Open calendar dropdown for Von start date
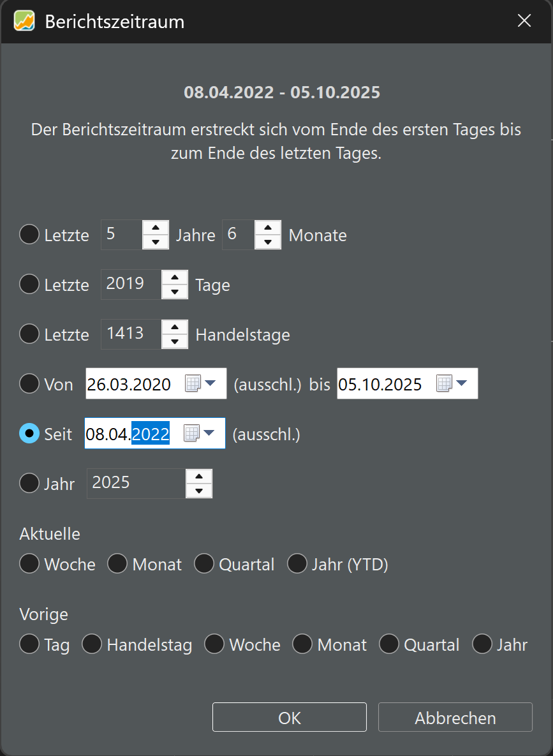The height and width of the screenshot is (756, 553). tap(202, 383)
